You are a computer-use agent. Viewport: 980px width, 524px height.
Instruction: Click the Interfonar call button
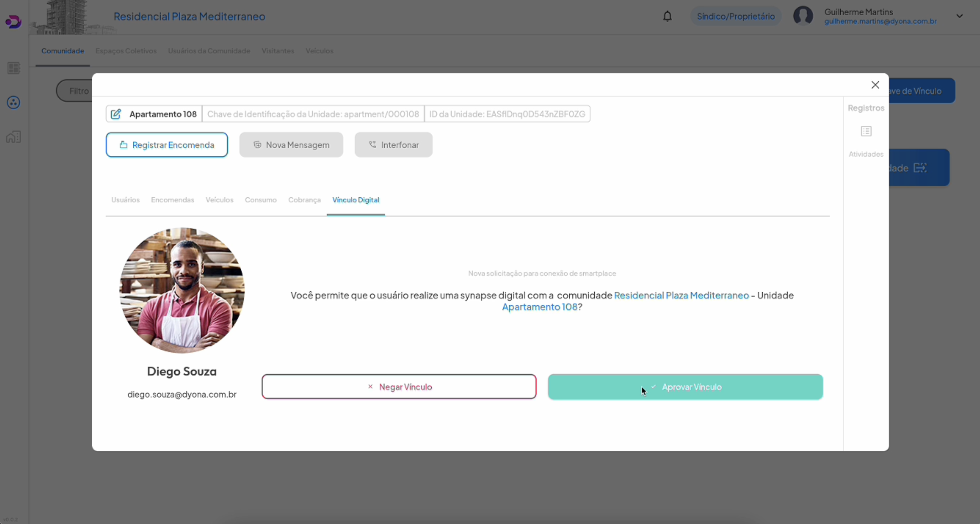click(394, 145)
